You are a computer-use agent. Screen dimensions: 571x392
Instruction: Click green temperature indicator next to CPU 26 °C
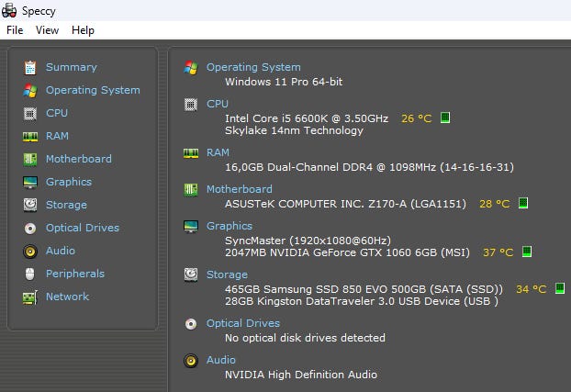(x=445, y=118)
